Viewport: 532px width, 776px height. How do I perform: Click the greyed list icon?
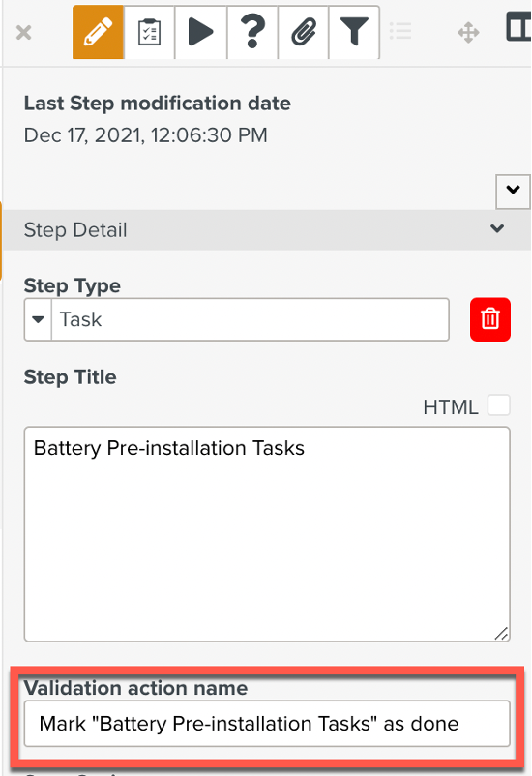pos(400,32)
